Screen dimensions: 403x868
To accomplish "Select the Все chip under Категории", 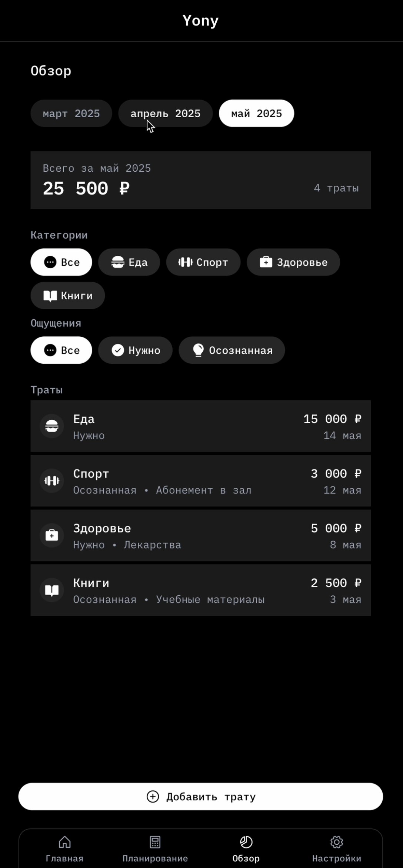I will 61,262.
